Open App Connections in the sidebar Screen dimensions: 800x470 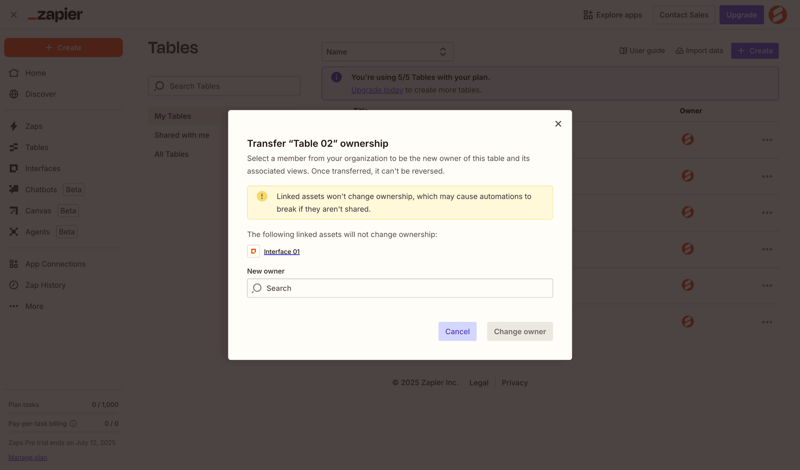point(47,264)
